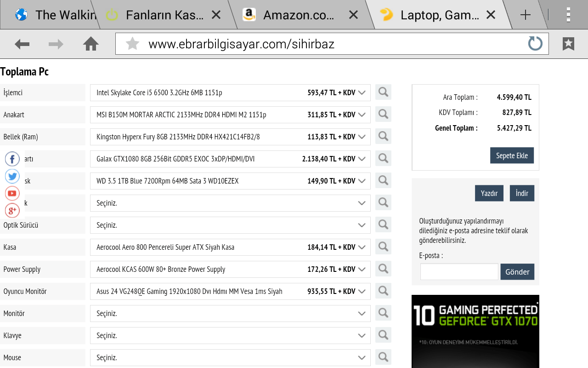Screen dimensions: 588x368
Task: Open the browser three-dot menu
Action: click(x=568, y=15)
